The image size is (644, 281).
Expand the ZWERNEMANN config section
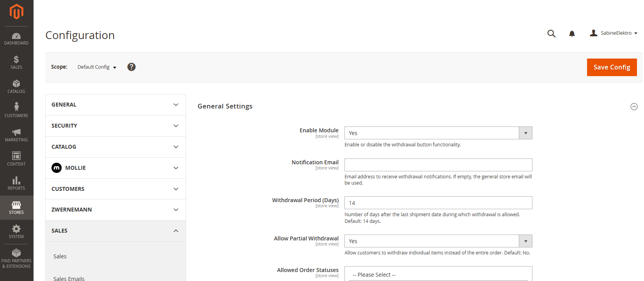115,210
